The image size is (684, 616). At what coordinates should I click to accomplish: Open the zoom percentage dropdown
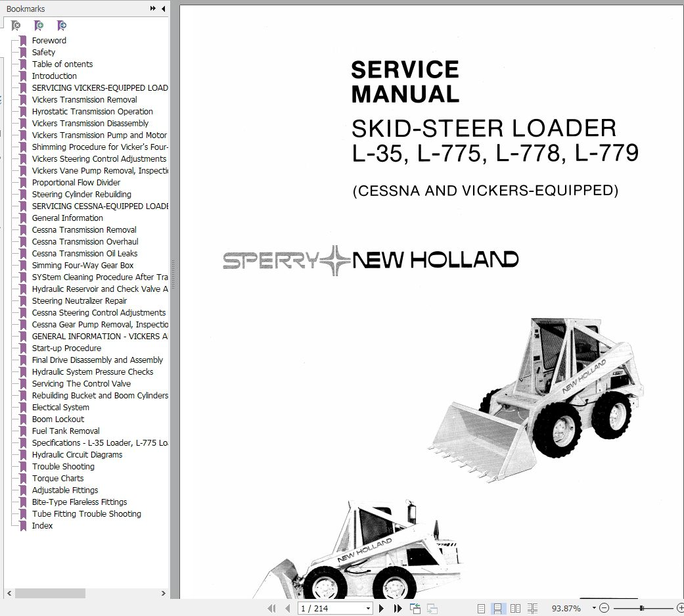coord(593,608)
